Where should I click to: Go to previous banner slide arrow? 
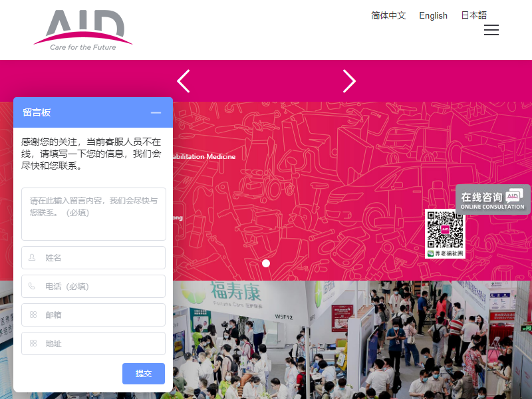click(x=184, y=81)
